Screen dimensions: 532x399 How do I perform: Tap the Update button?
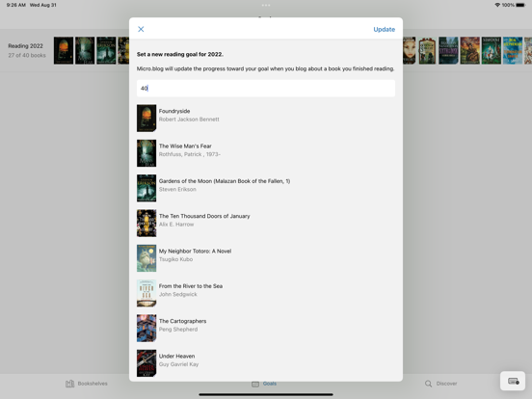click(x=385, y=29)
